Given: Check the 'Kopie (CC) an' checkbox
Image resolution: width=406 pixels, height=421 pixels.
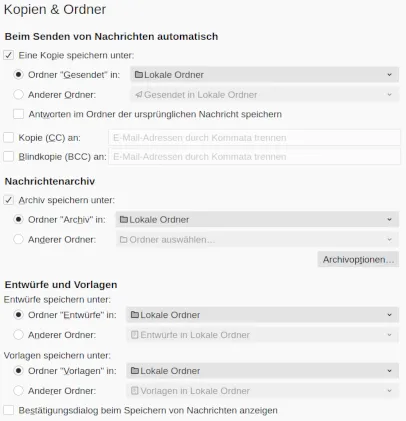Looking at the screenshot, I should [x=8, y=137].
